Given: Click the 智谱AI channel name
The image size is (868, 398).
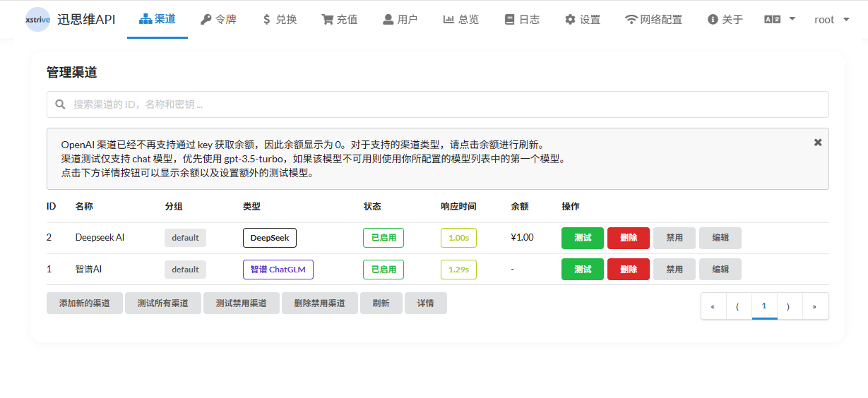Looking at the screenshot, I should 89,269.
